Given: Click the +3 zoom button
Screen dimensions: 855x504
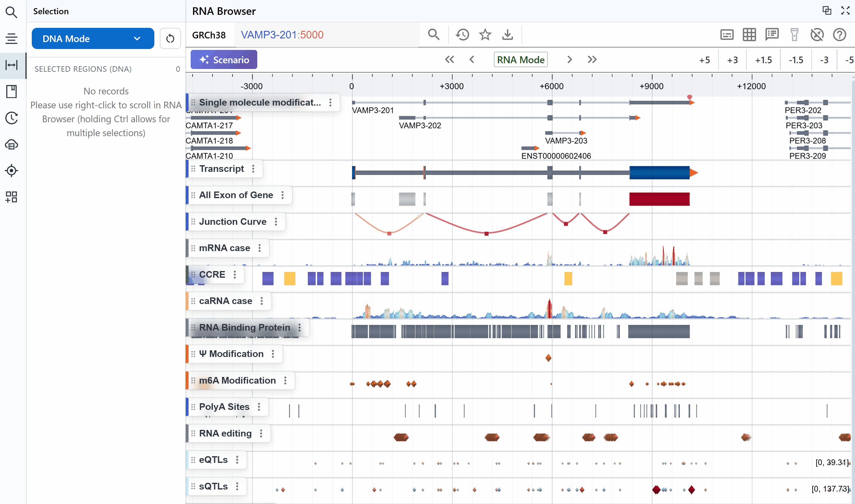Looking at the screenshot, I should (732, 60).
